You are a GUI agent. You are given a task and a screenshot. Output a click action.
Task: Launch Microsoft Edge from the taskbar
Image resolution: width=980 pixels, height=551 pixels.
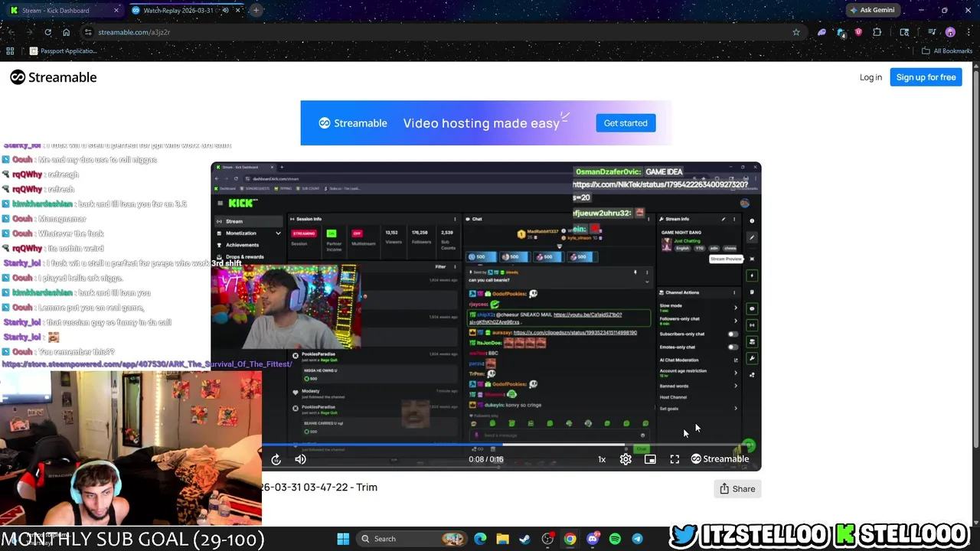click(480, 539)
